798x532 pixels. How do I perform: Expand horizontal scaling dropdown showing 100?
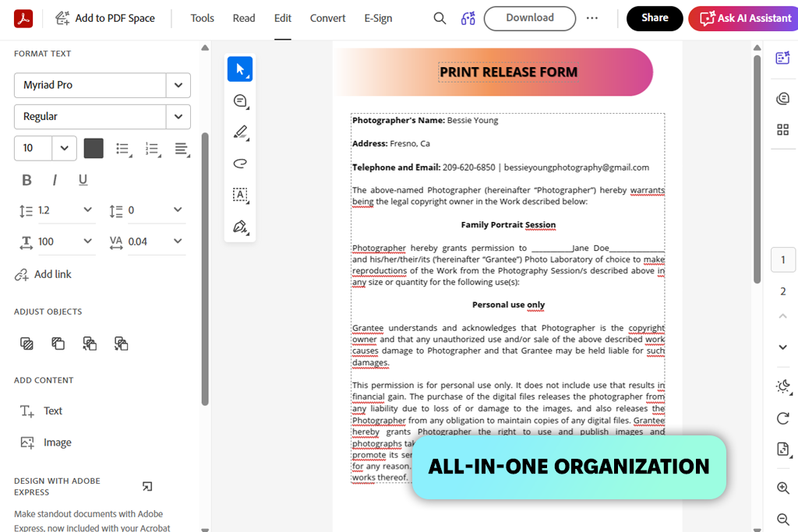click(x=87, y=241)
